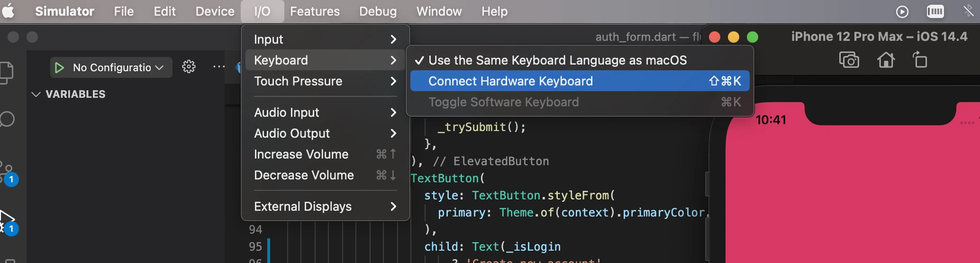Screen dimensions: 980x263
Task: Open the Debug menu
Action: click(x=378, y=11)
